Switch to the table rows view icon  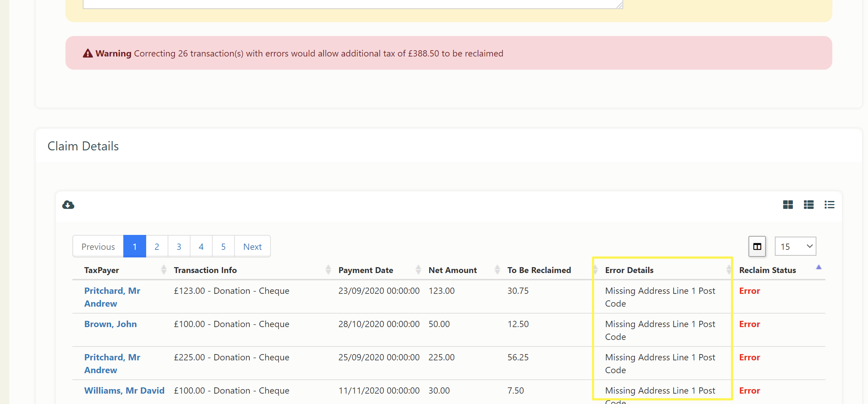(808, 205)
